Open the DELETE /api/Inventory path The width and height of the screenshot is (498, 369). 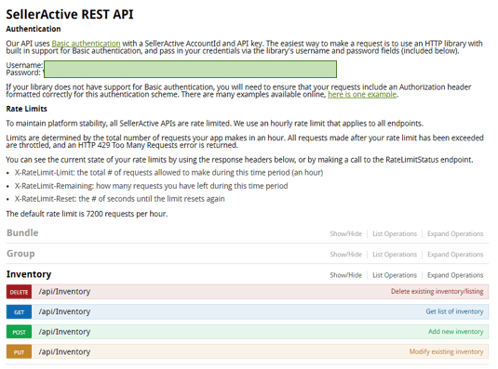[64, 292]
